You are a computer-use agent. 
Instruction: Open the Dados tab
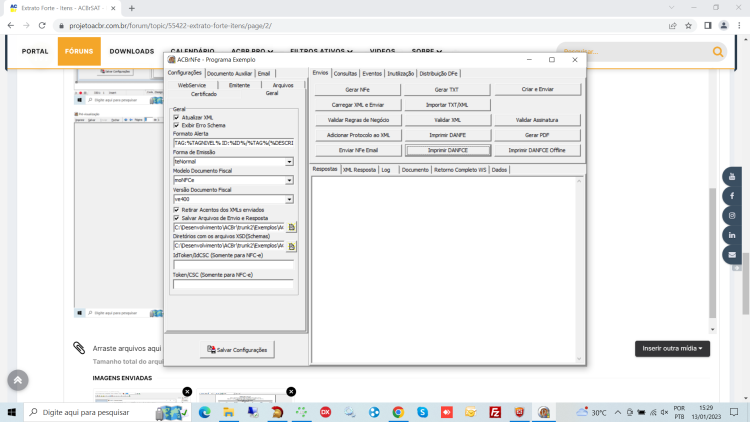[499, 170]
